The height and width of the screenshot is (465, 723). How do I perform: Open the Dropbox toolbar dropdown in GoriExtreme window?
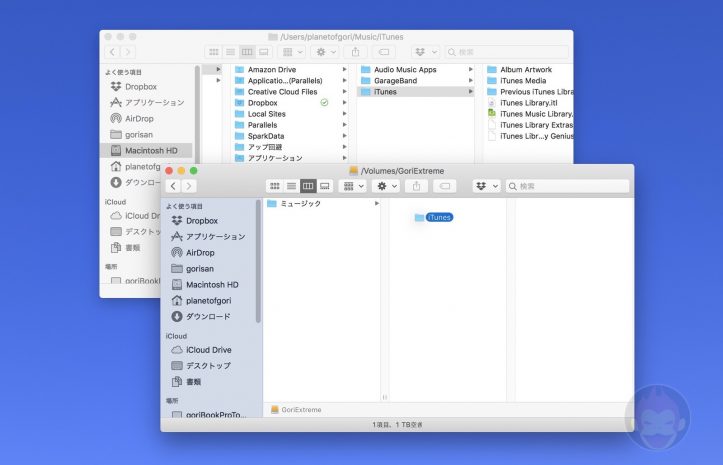click(x=486, y=187)
